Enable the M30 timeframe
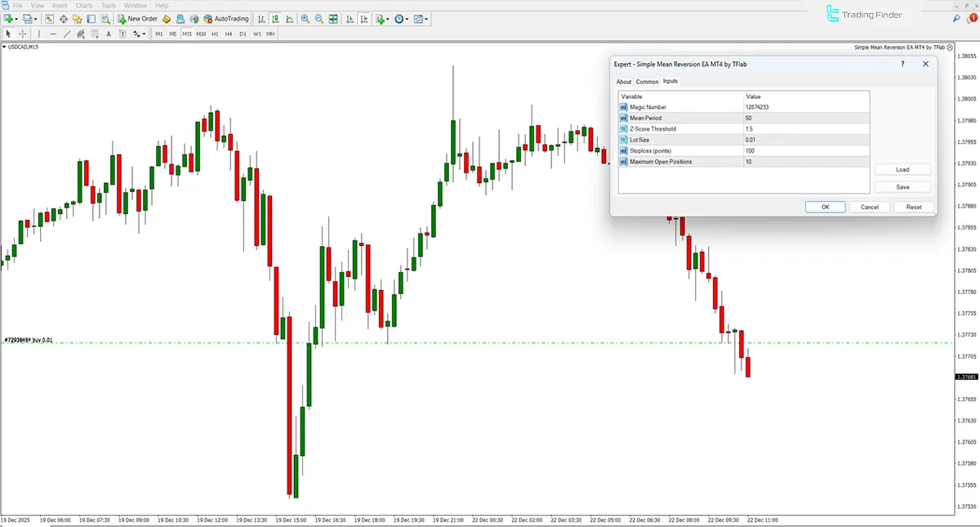Image resolution: width=980 pixels, height=527 pixels. 203,33
